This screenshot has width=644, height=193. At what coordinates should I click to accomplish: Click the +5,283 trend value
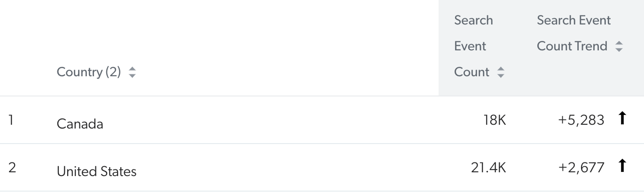[x=581, y=120]
